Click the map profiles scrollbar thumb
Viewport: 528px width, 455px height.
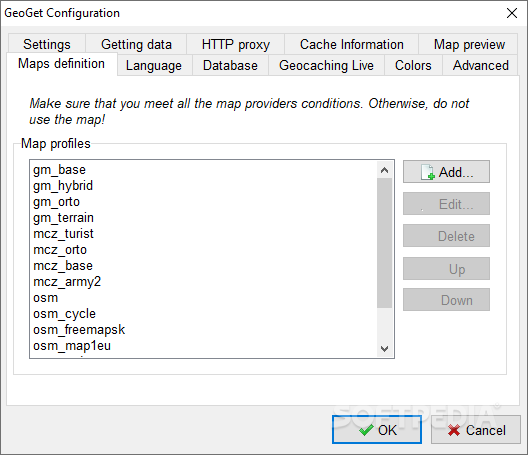pyautogui.click(x=384, y=243)
